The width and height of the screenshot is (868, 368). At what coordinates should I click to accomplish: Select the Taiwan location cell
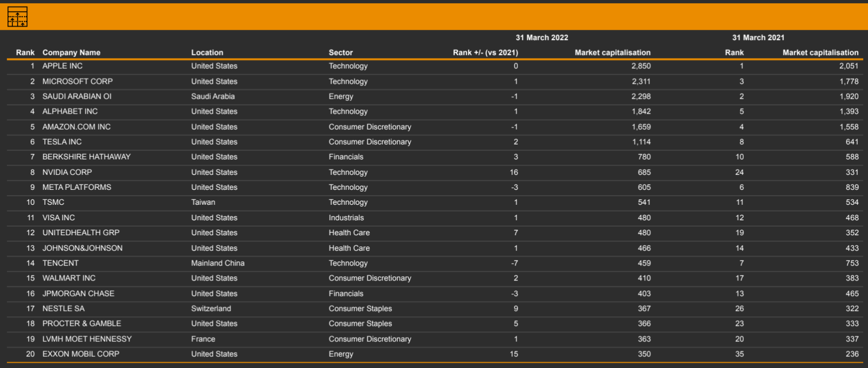coord(203,203)
